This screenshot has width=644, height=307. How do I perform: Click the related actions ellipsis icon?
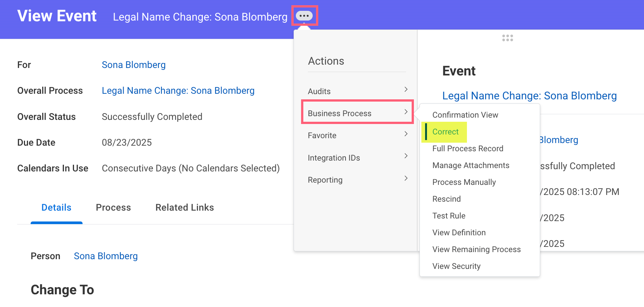click(x=304, y=16)
